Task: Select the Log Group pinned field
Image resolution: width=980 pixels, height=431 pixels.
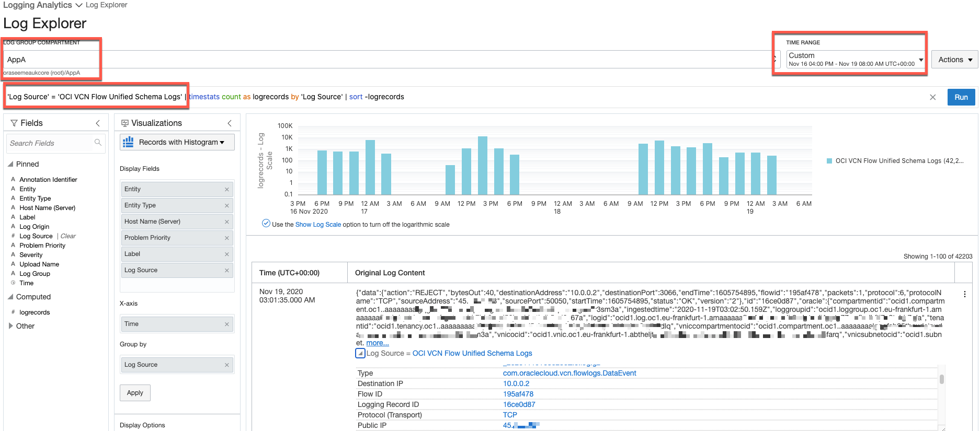Action: 35,274
